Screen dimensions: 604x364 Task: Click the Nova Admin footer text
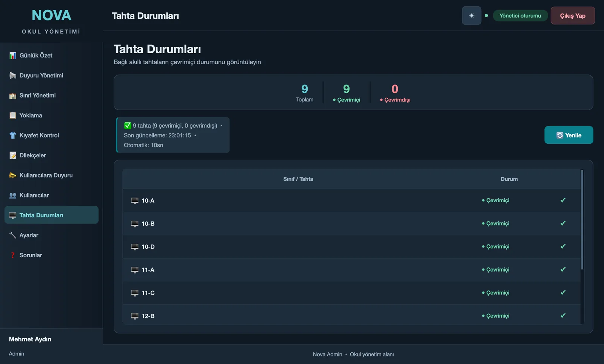pos(327,354)
